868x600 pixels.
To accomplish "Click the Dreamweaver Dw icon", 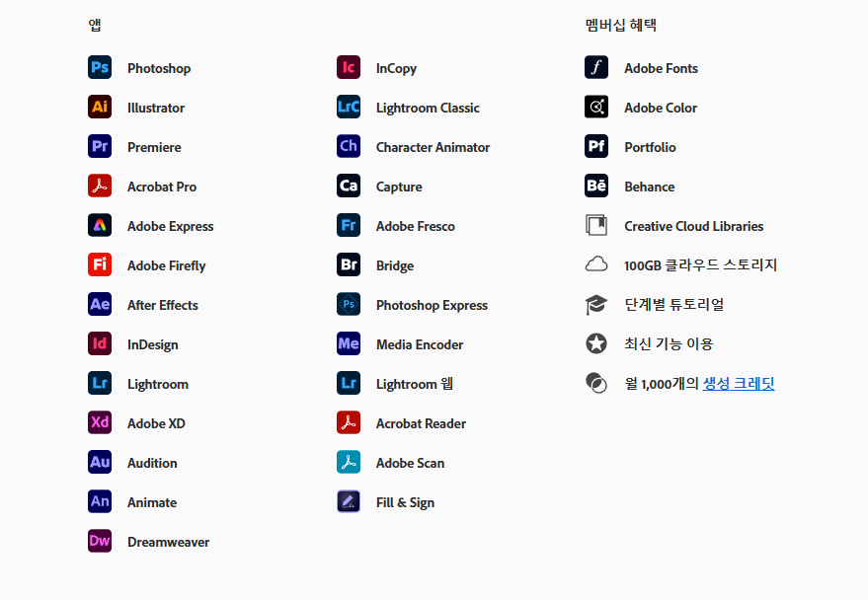I will 100,541.
